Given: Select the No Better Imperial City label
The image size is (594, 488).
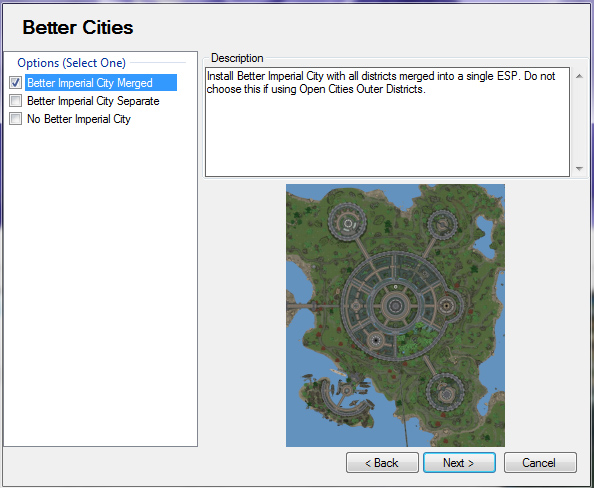Looking at the screenshot, I should click(79, 119).
